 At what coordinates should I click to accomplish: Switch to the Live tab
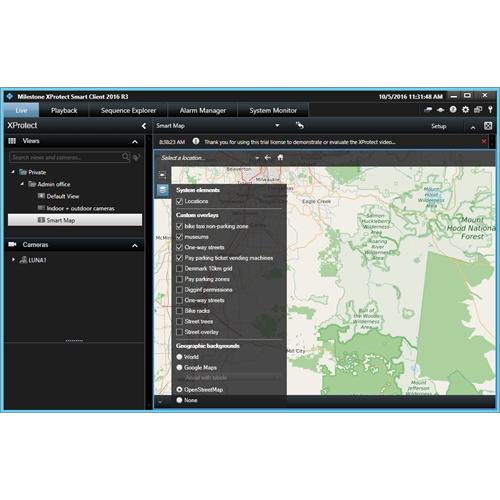tap(22, 110)
